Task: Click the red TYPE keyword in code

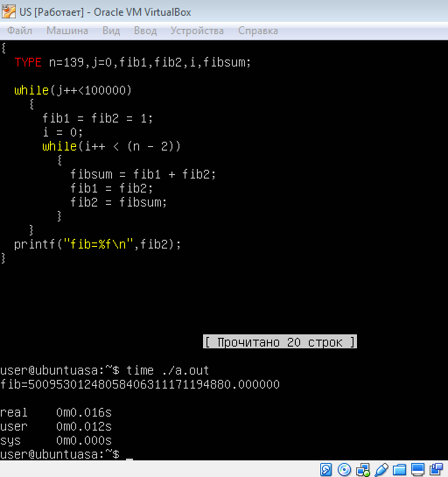Action: click(x=28, y=62)
